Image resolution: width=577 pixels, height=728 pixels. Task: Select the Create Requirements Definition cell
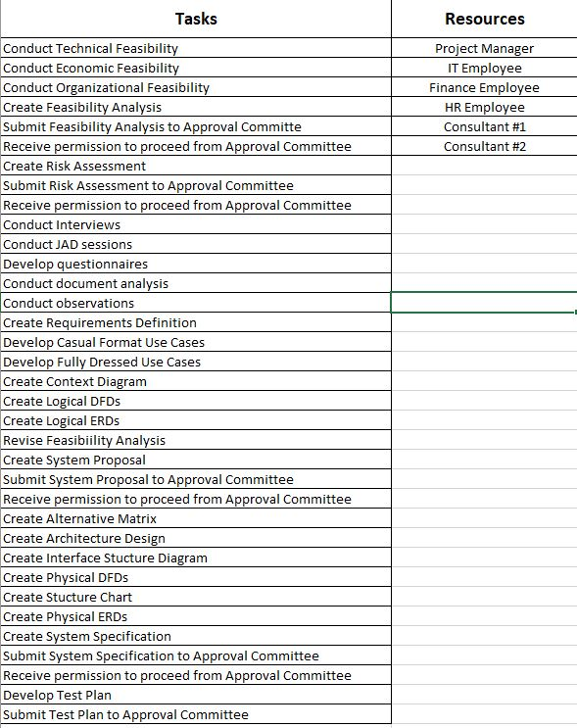coord(196,322)
